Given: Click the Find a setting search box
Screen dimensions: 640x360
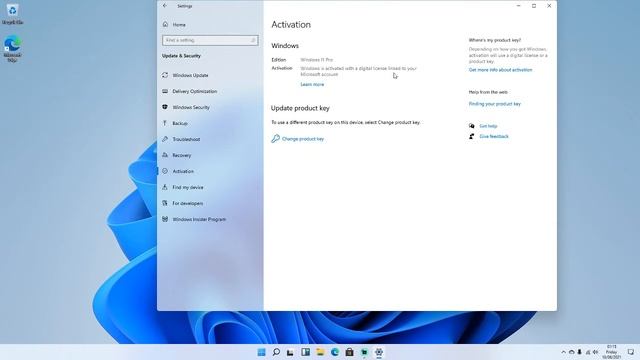Looking at the screenshot, I should point(210,40).
